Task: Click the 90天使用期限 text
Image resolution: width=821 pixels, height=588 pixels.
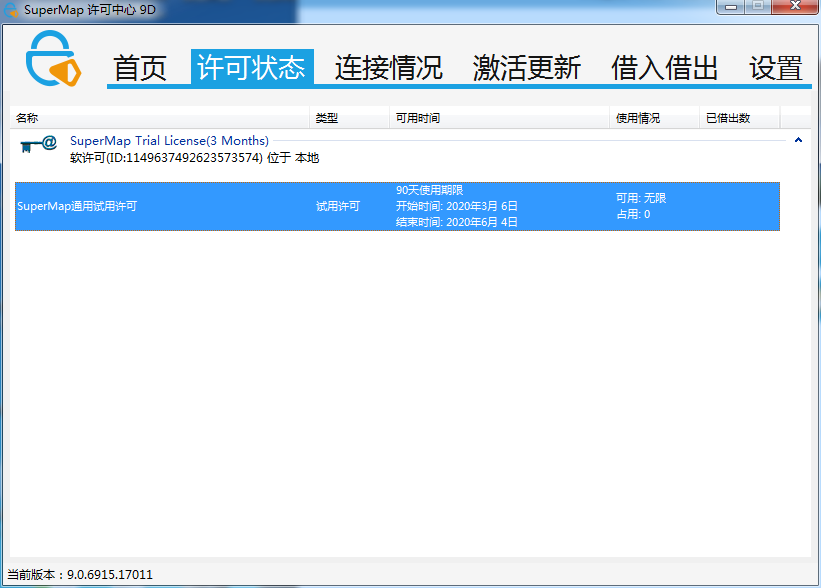Action: click(429, 190)
